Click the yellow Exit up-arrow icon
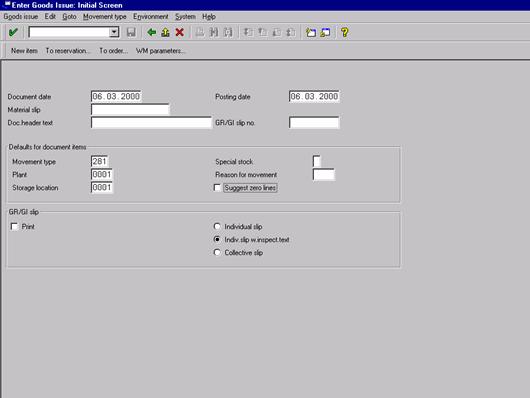The width and height of the screenshot is (530, 398). pyautogui.click(x=166, y=32)
